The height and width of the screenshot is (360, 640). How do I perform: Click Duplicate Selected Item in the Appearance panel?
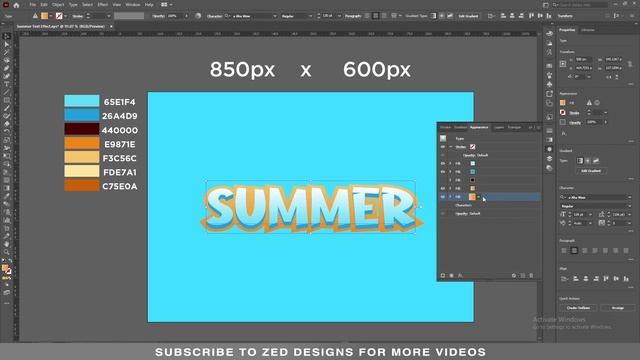pos(523,276)
